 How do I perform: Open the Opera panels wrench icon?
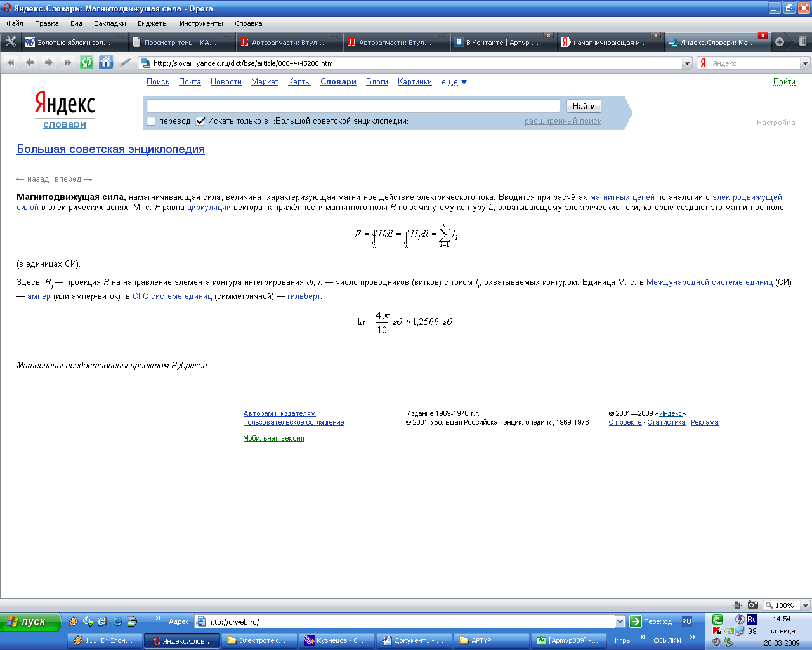(10, 42)
